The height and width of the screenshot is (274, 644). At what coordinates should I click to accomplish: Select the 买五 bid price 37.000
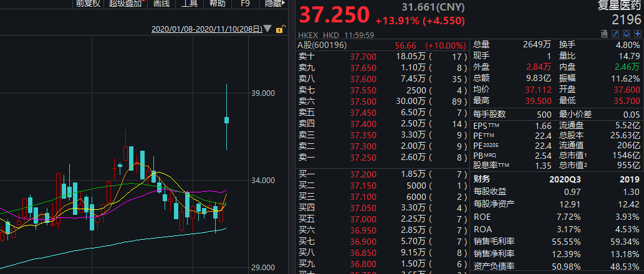coord(363,219)
